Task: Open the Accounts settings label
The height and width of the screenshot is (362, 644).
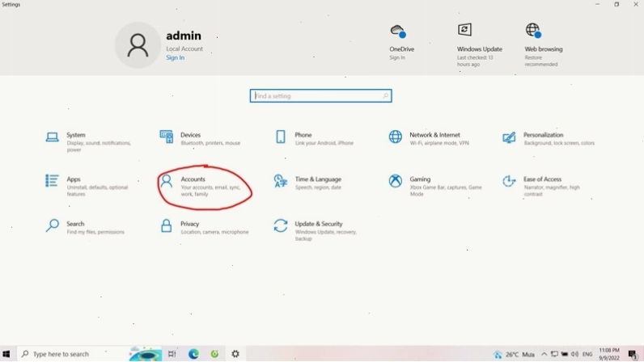Action: tap(193, 179)
